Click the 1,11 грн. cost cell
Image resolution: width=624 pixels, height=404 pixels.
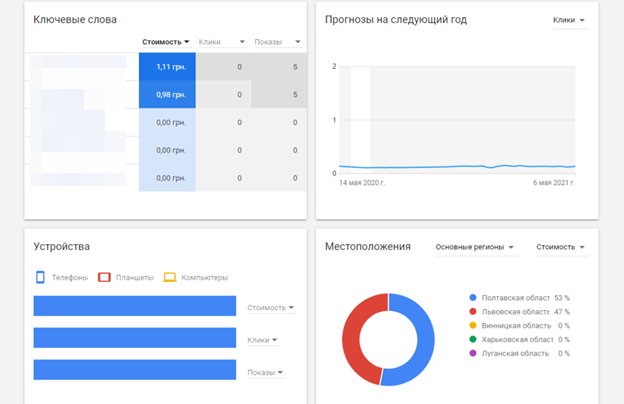click(x=167, y=66)
